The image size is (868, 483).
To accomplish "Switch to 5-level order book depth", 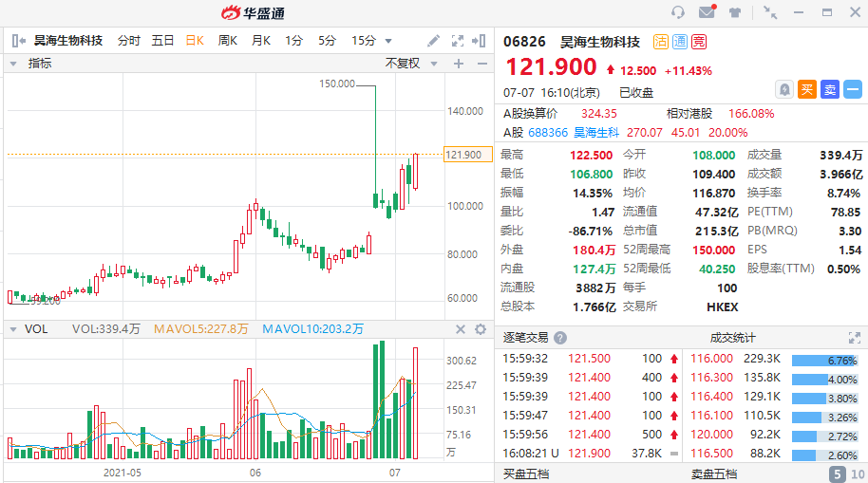I will point(838,474).
